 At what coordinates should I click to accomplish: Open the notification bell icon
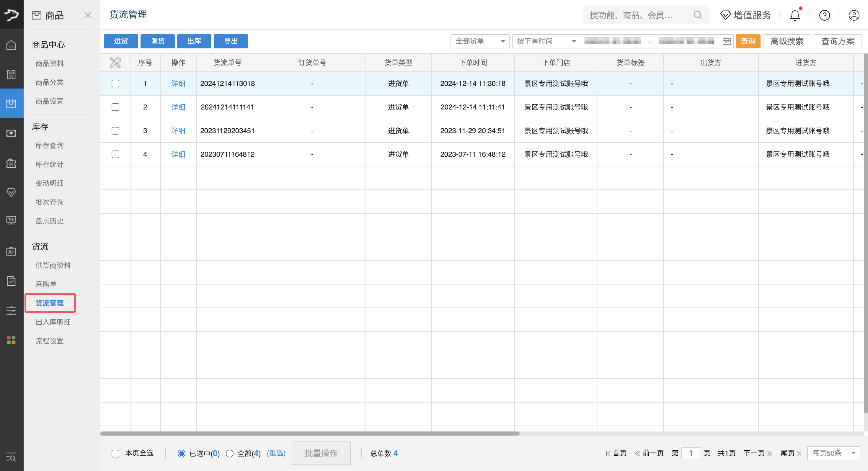coord(795,15)
